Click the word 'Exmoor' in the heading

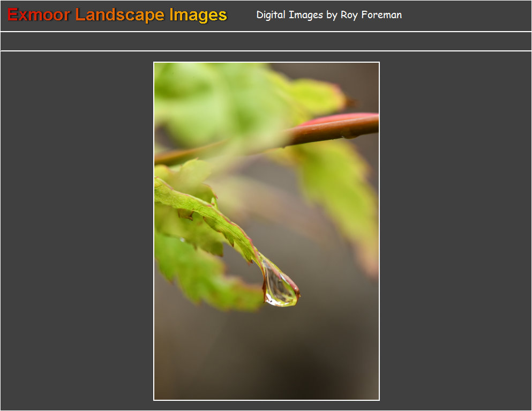click(39, 15)
